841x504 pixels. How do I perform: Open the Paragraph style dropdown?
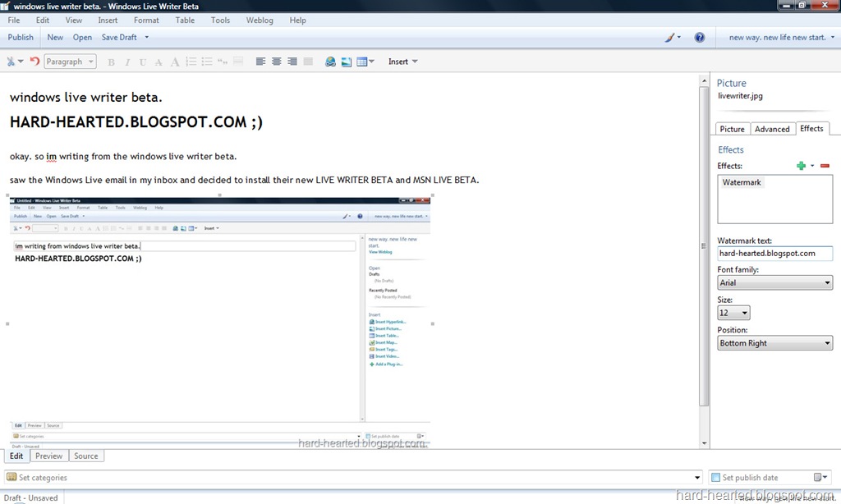pos(70,62)
